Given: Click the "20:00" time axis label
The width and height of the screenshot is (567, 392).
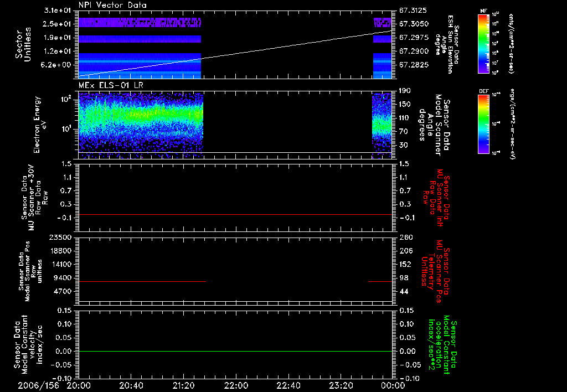Looking at the screenshot, I should 79,385.
